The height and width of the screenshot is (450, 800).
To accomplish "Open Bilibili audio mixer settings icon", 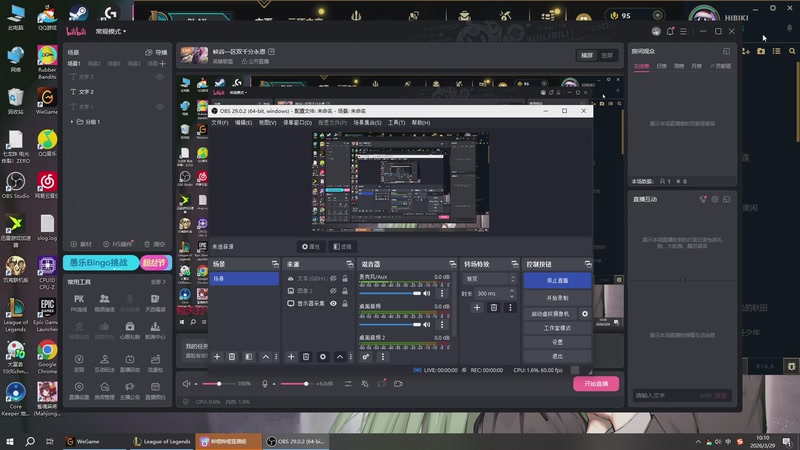I will point(348,384).
